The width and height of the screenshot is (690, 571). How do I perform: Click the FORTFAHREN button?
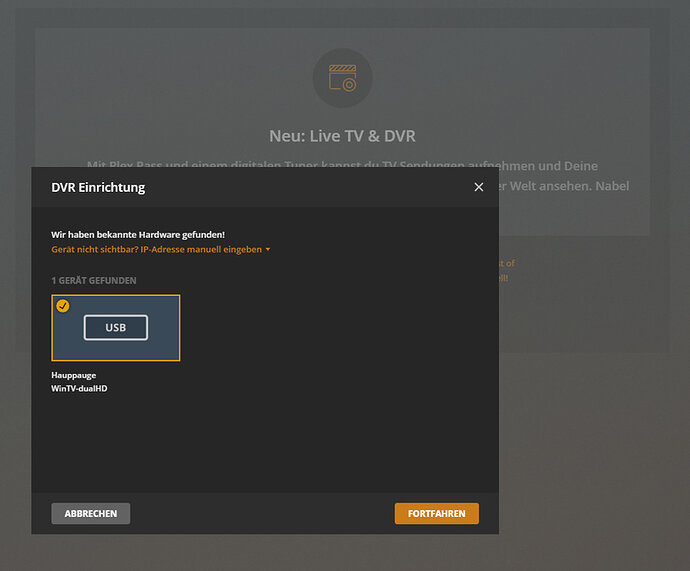(437, 513)
